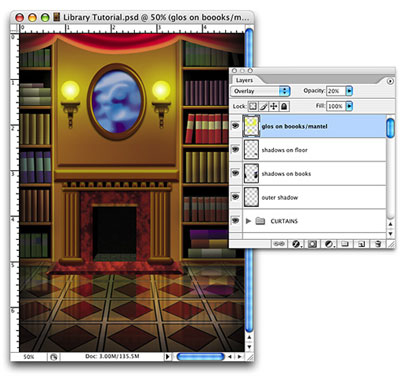The height and width of the screenshot is (388, 400).
Task: Select the shadows on floor layer
Action: point(313,150)
